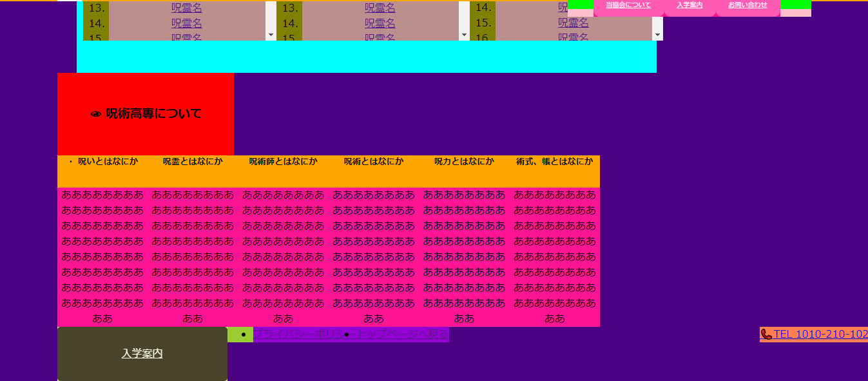Click the 呪霊名 link numbered 13 in first list
The width and height of the screenshot is (868, 381).
click(187, 7)
